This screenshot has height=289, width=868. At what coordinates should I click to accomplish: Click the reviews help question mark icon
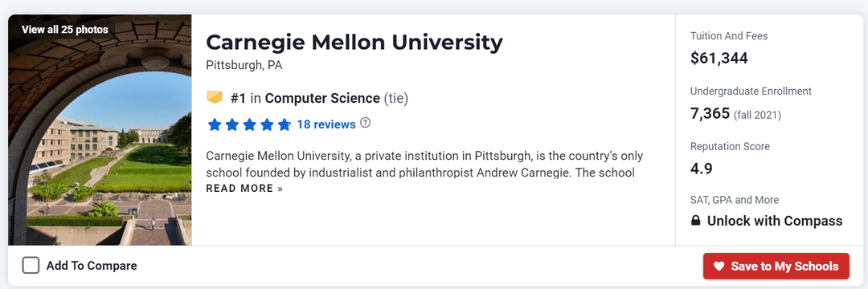[x=366, y=123]
